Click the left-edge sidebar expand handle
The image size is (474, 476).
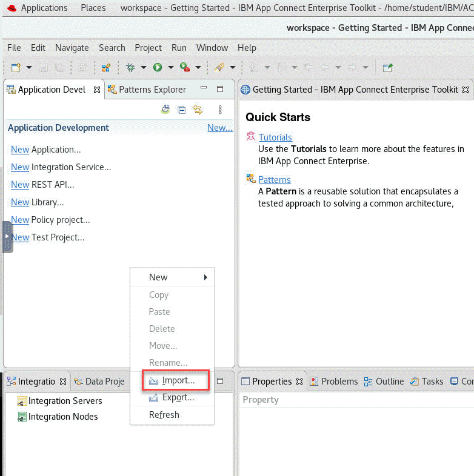pyautogui.click(x=7, y=237)
